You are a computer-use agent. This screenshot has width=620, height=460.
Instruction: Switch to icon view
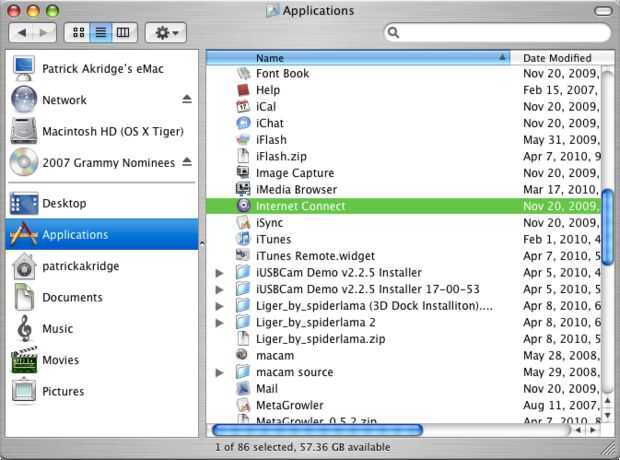78,32
